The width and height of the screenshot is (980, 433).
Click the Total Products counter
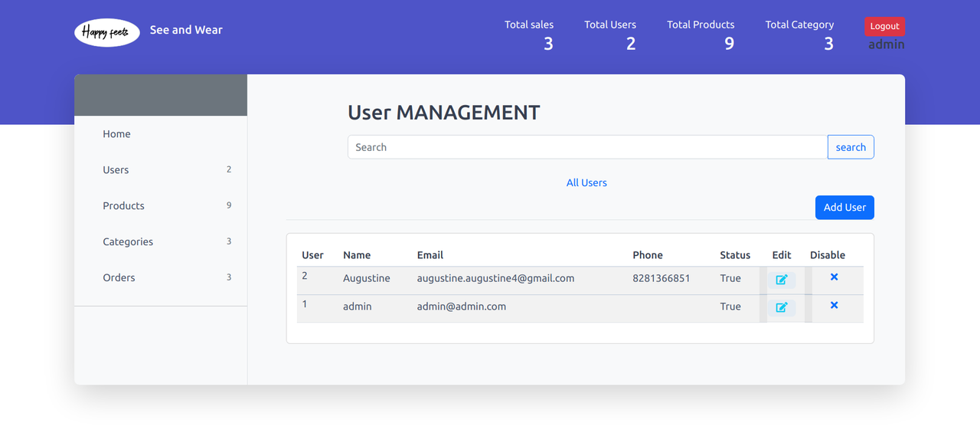[x=701, y=35]
